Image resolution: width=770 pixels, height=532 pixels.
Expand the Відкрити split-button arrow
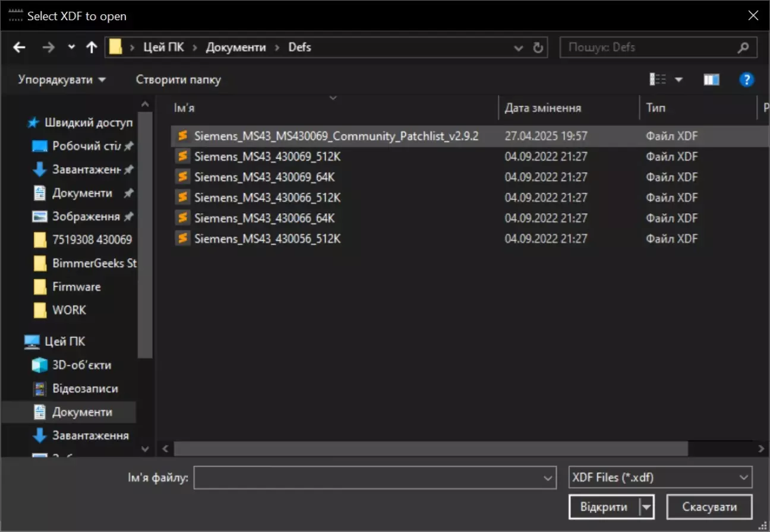646,507
